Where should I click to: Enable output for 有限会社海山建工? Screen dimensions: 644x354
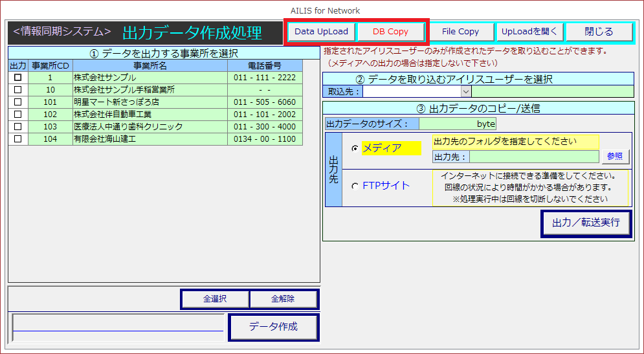pyautogui.click(x=17, y=139)
